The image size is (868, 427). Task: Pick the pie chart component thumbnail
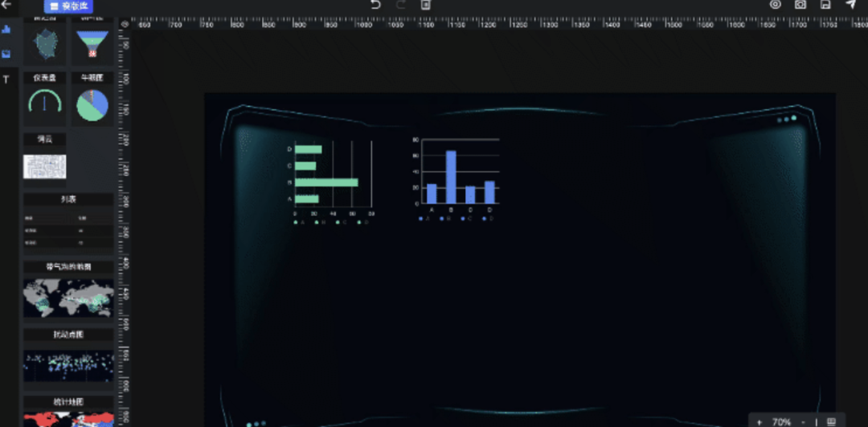92,105
